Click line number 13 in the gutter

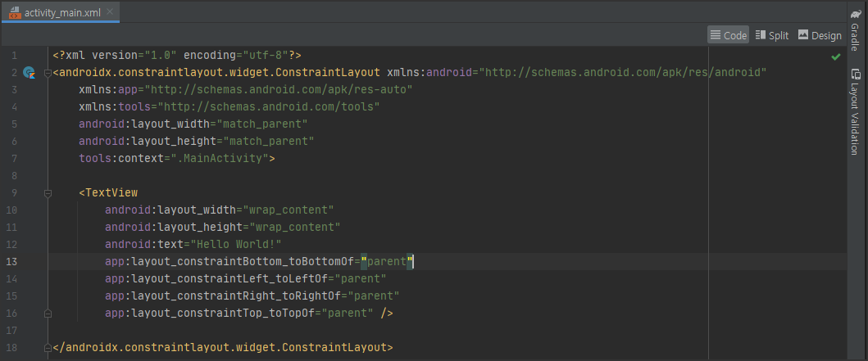[11, 261]
